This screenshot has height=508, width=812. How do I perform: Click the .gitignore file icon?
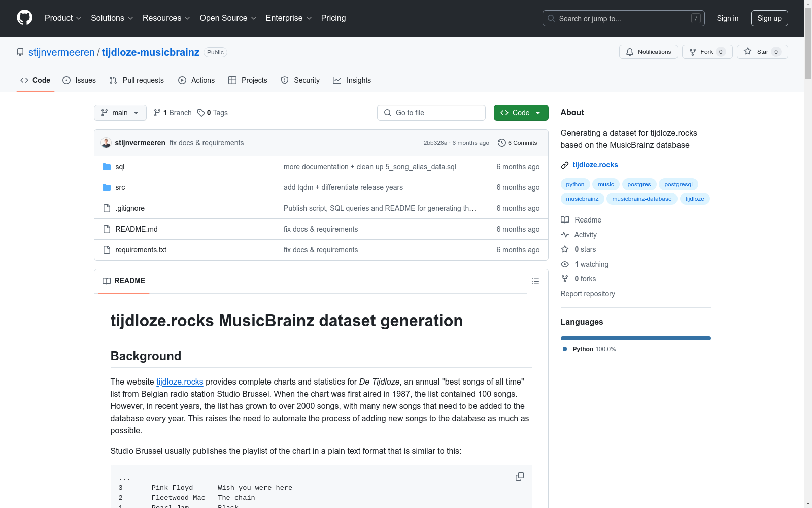[x=107, y=208]
